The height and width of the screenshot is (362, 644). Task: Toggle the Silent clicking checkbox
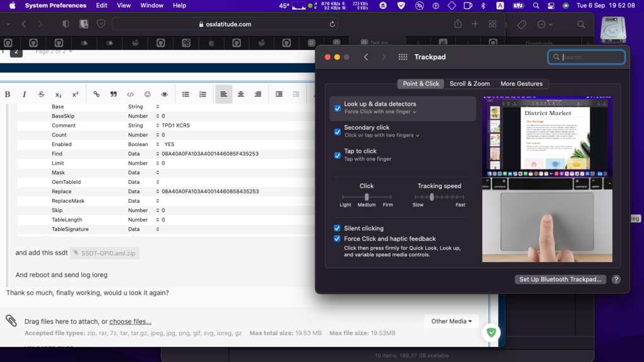[x=338, y=229]
